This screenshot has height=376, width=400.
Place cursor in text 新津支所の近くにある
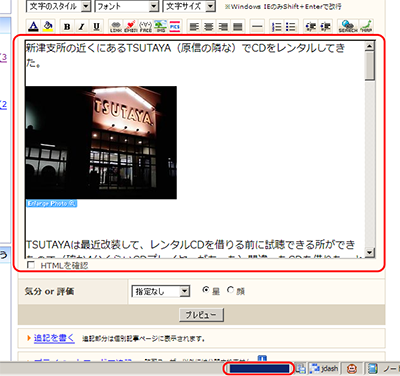76,48
